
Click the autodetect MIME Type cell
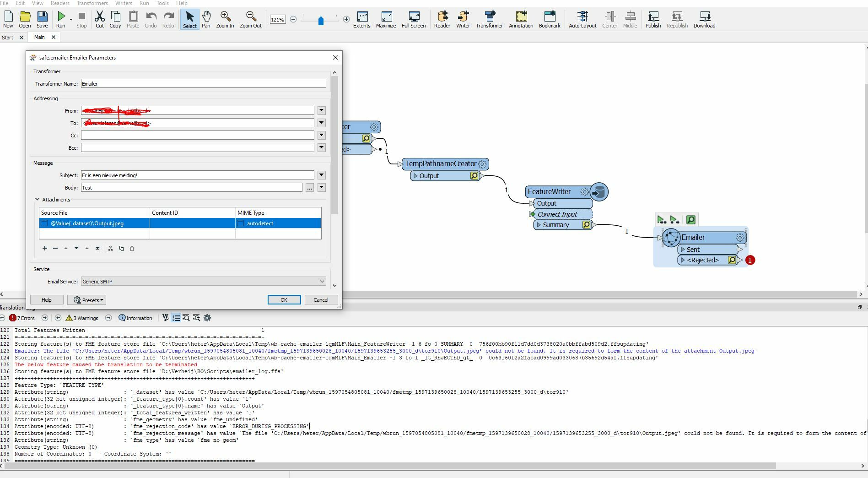[278, 223]
